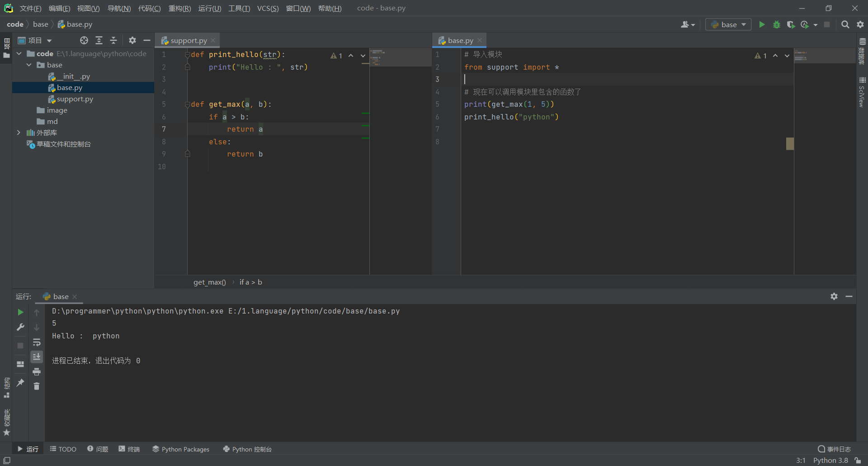Open the 编辑(E) menu
Image resolution: width=868 pixels, height=466 pixels.
[59, 8]
